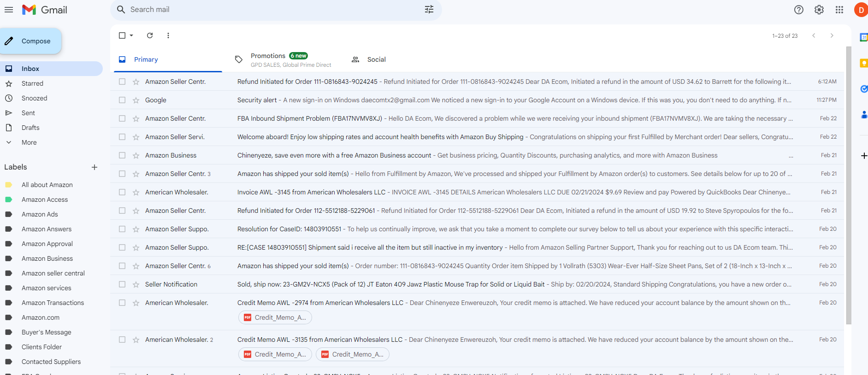Open Refund Initiated for Order 112-5512188-5229061 email

[x=477, y=211]
